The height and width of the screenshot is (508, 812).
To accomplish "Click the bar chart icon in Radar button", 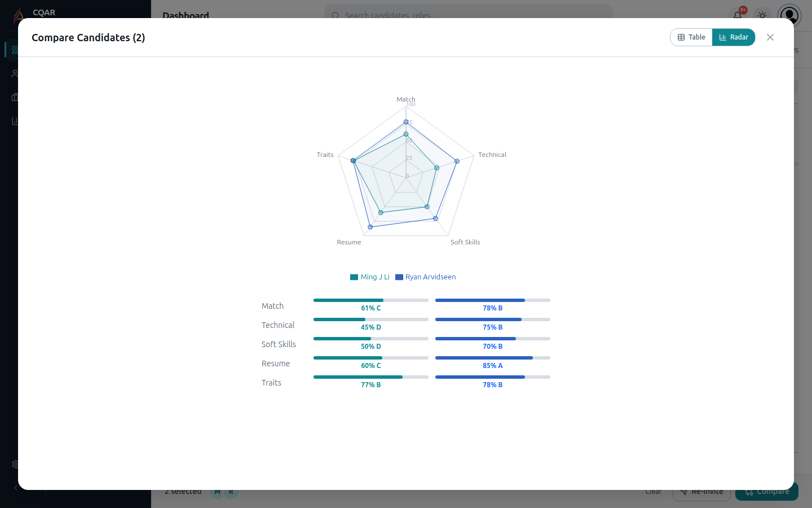I will click(x=723, y=37).
